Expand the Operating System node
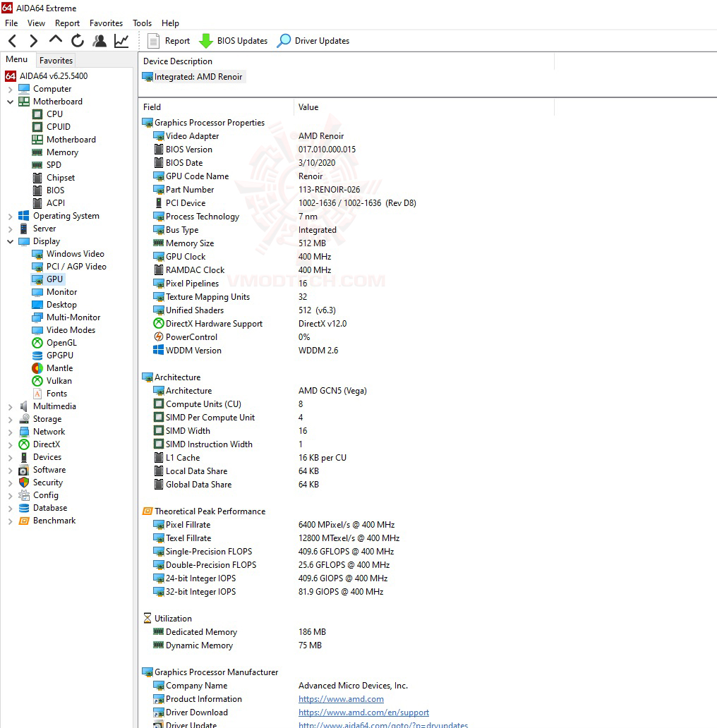Screen dimensions: 717x728 click(10, 217)
